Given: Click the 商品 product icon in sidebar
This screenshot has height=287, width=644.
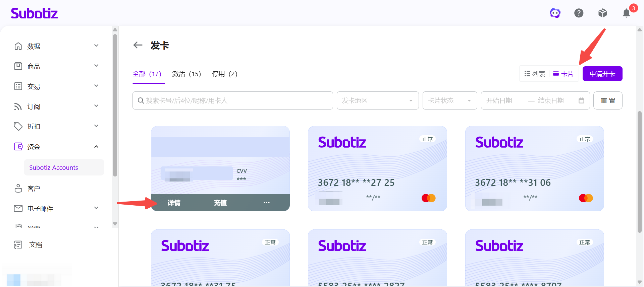Looking at the screenshot, I should click(18, 66).
